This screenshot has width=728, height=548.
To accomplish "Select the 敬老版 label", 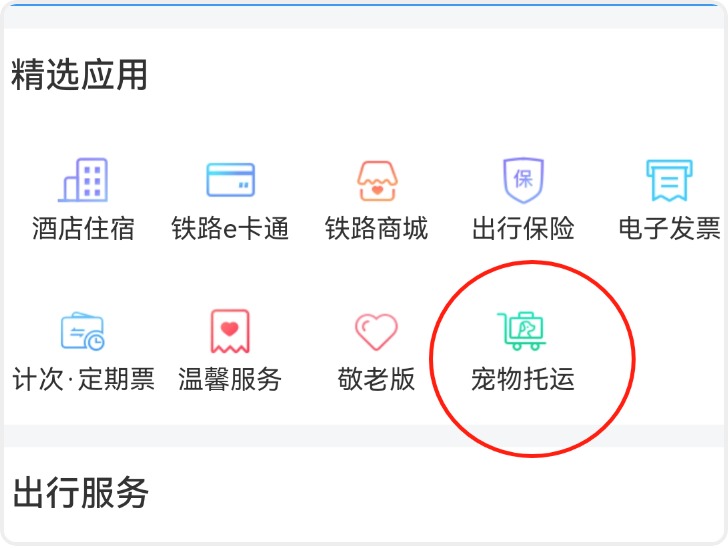I will [377, 379].
